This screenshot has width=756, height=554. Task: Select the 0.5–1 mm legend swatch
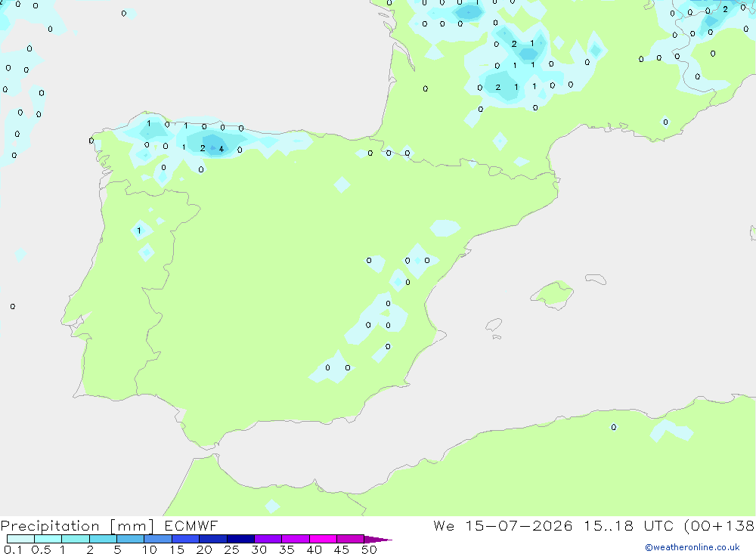pos(48,539)
